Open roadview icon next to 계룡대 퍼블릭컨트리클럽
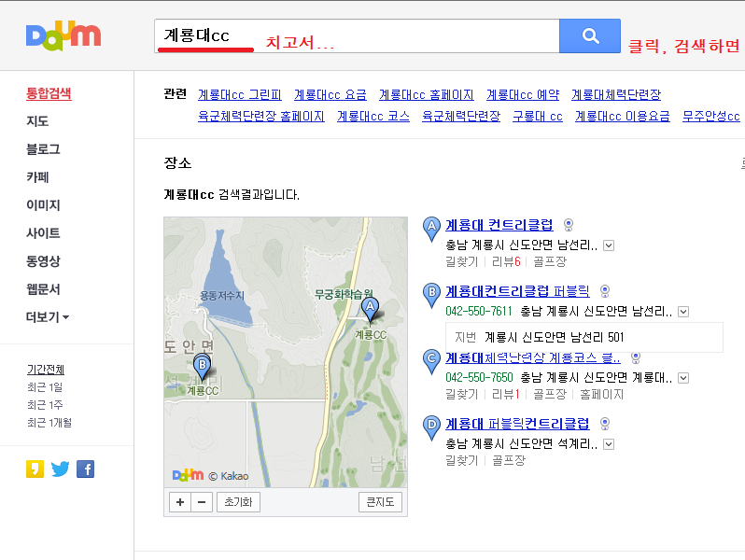745x560 pixels. pyautogui.click(x=605, y=424)
